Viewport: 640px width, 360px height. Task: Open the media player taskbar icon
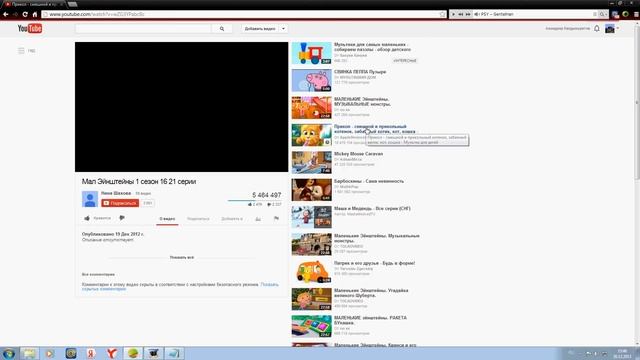coord(50,353)
